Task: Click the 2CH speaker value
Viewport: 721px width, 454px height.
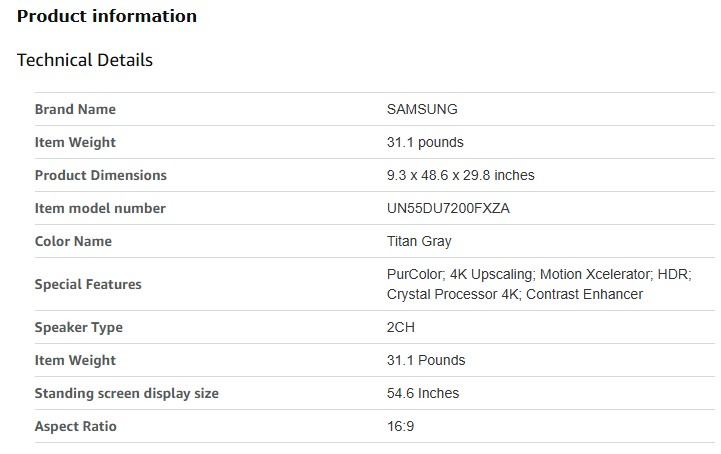Action: (400, 327)
